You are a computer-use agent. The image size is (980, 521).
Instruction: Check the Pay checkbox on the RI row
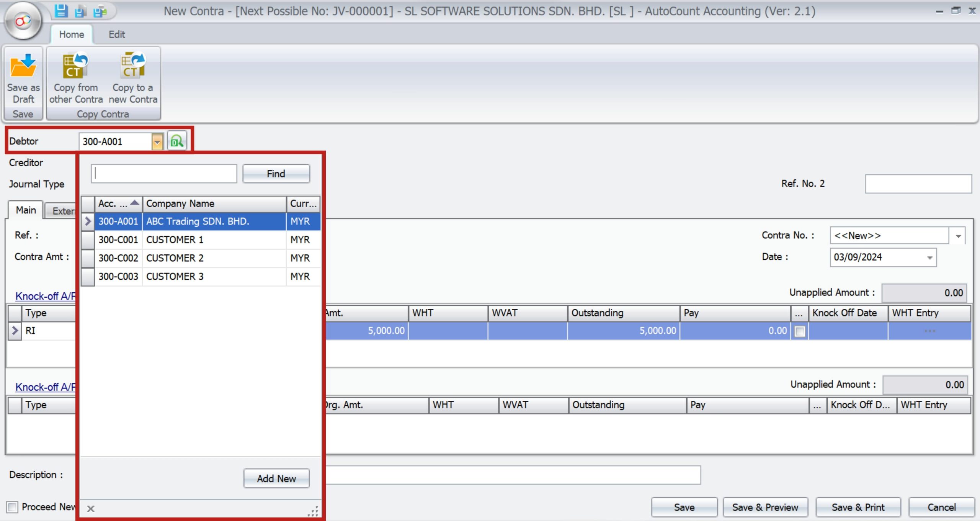pyautogui.click(x=800, y=331)
